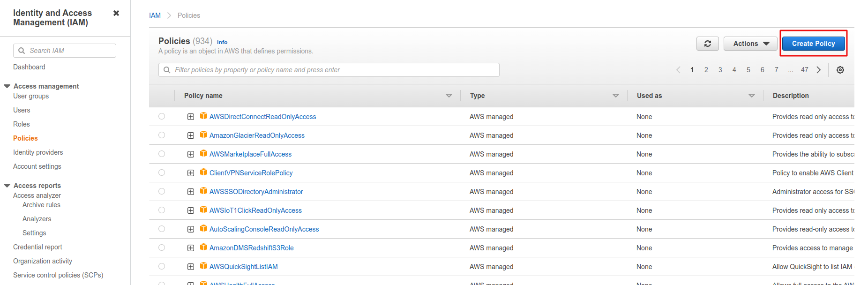
Task: Open Organization activity in the sidebar
Action: click(x=43, y=261)
